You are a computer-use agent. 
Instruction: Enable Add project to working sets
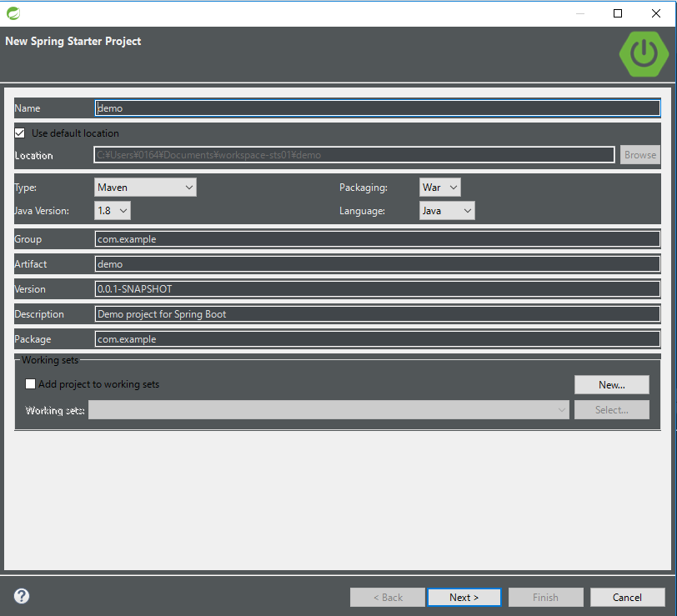click(x=30, y=383)
